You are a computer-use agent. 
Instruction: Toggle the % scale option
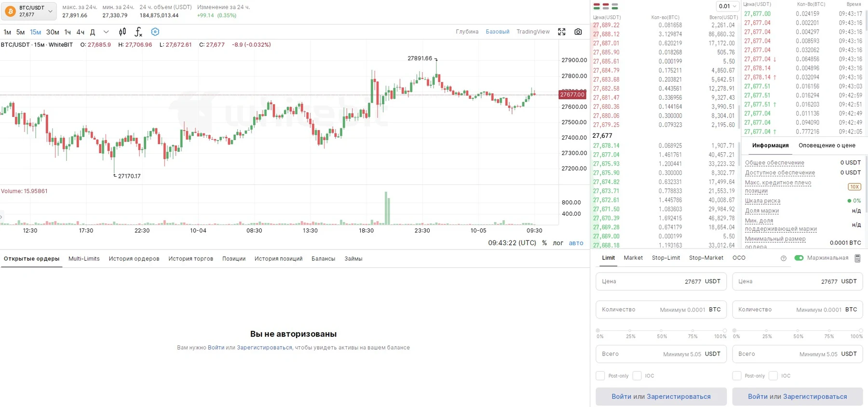544,243
